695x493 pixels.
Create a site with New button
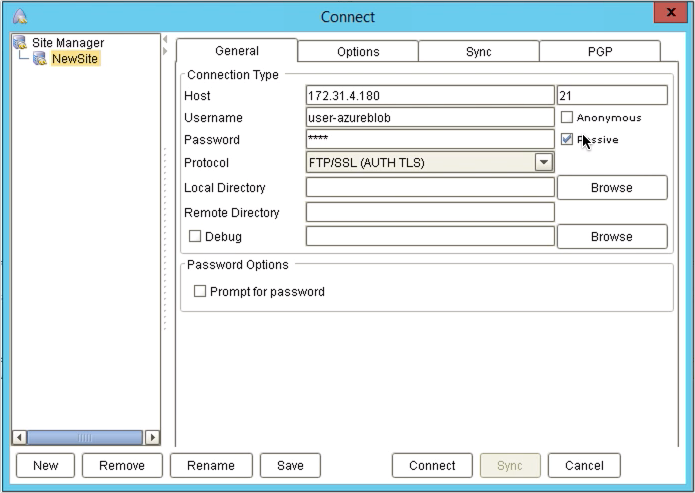(x=45, y=465)
